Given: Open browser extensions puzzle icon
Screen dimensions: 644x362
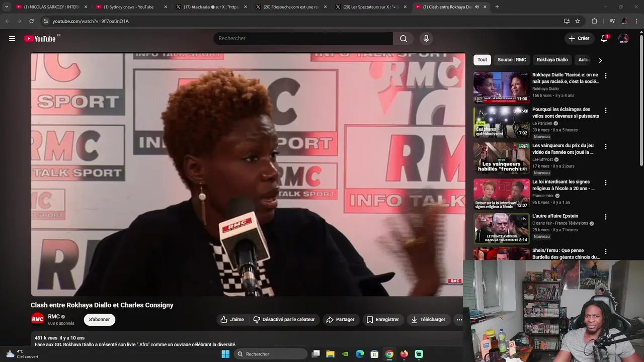Looking at the screenshot, I should 594,21.
